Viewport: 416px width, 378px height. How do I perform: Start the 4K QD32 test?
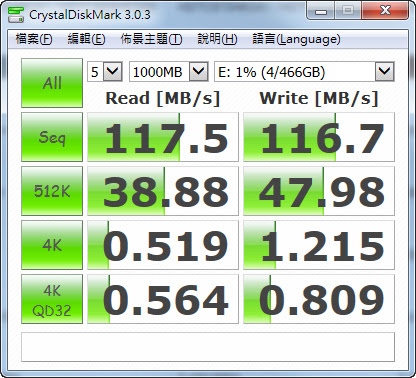pyautogui.click(x=52, y=299)
